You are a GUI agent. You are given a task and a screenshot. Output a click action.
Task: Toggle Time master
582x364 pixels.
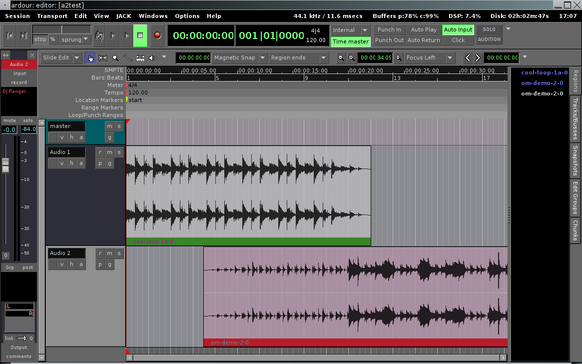click(350, 42)
